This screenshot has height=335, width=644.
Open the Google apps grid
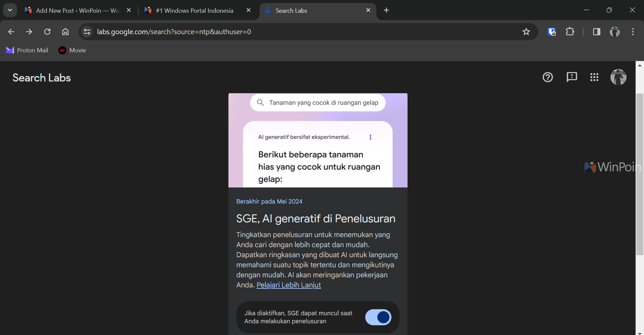594,77
